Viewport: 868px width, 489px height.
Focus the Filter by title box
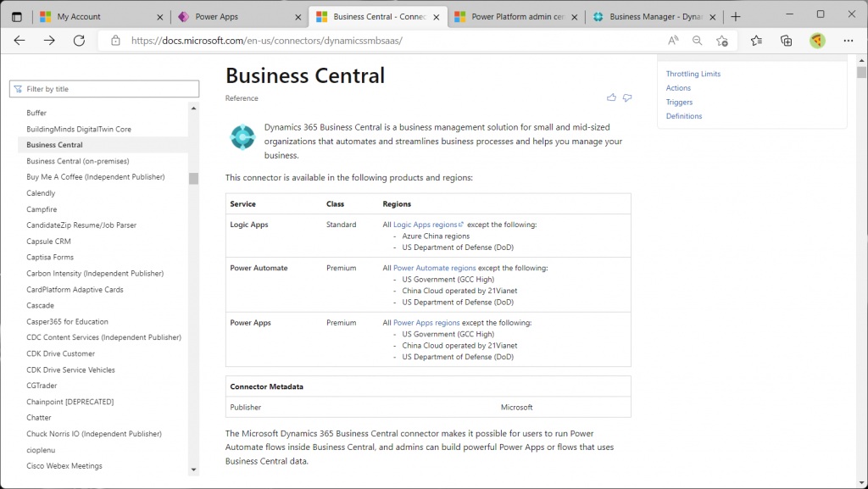(104, 89)
